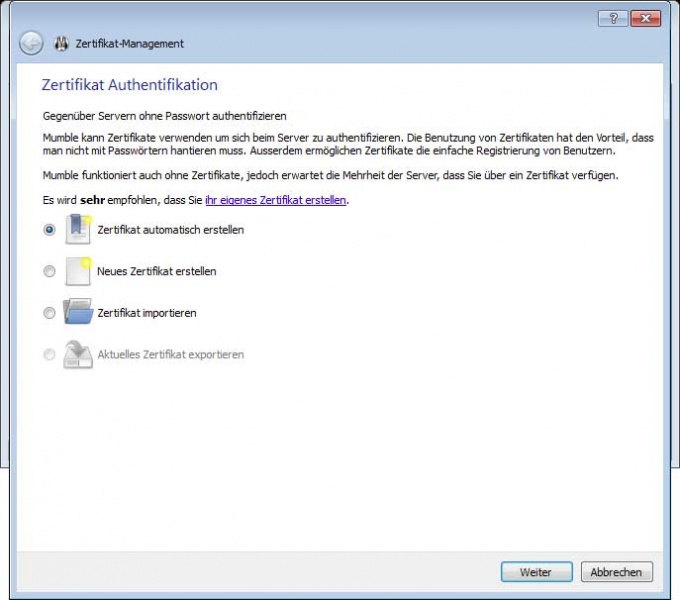680x600 pixels.
Task: Click the question mark help button
Action: [x=613, y=19]
